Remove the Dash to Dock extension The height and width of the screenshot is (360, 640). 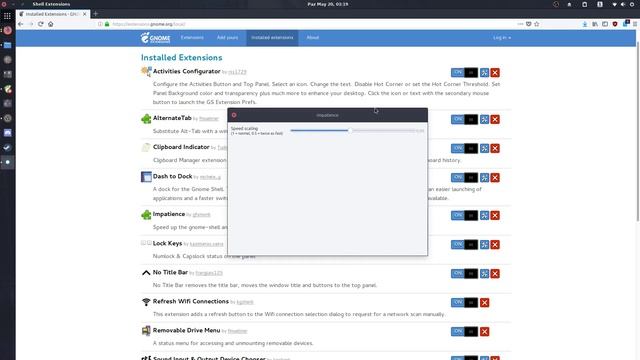point(495,178)
